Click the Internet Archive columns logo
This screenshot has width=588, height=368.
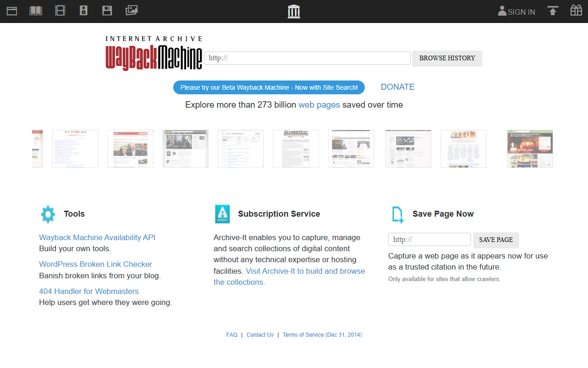click(294, 11)
